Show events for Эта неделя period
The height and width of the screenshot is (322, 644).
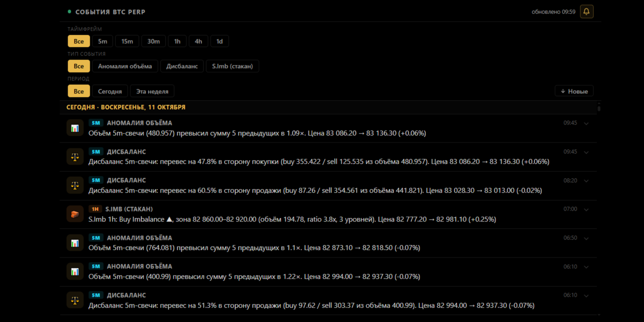pos(152,91)
